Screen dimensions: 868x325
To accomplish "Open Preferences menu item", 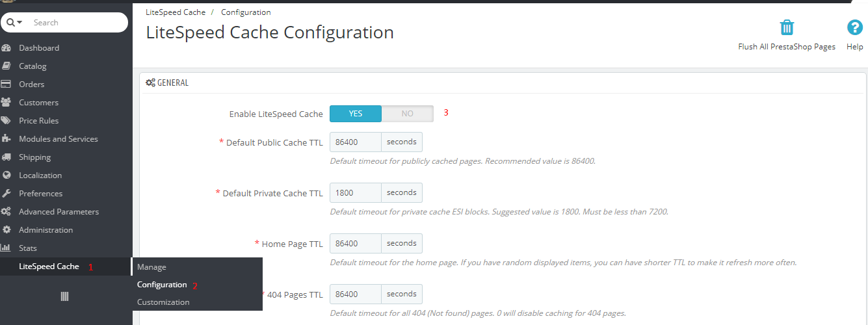I will (41, 194).
